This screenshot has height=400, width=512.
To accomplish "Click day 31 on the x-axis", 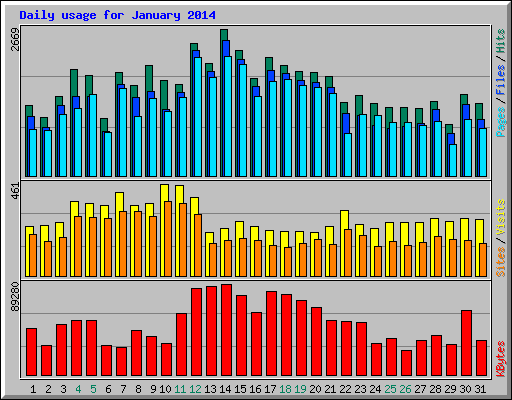I will [x=480, y=389].
